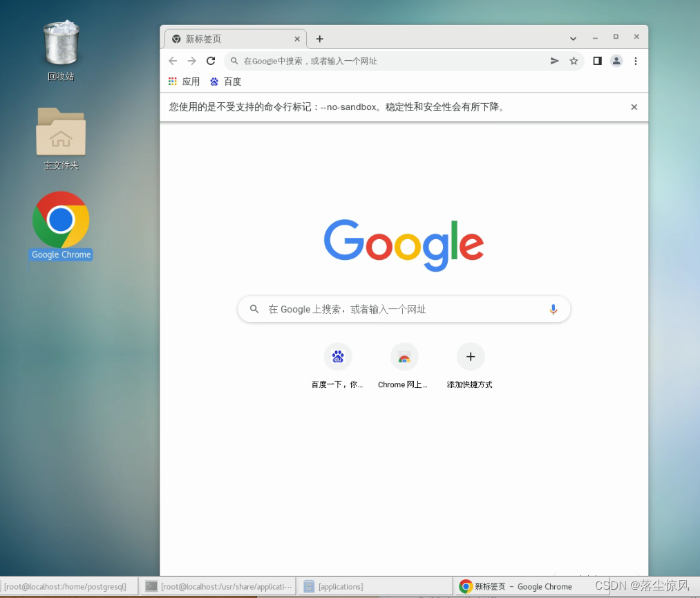Click the profile avatar icon in Chrome
Screen dimensions: 700x598
point(616,61)
